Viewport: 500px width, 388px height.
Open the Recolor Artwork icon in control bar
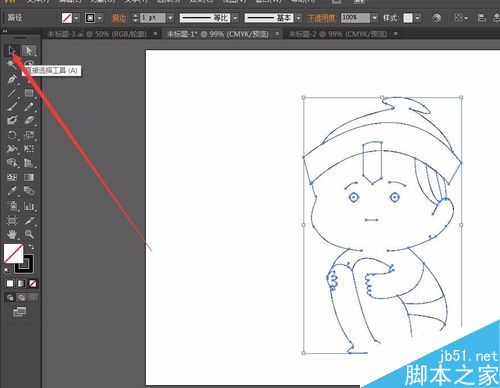click(436, 18)
